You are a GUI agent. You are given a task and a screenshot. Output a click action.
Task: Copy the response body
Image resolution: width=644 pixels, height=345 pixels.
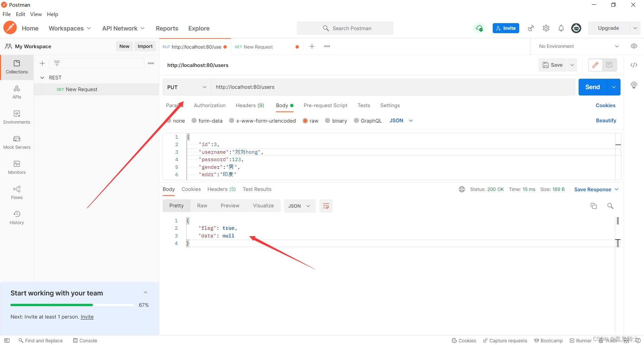pos(594,206)
